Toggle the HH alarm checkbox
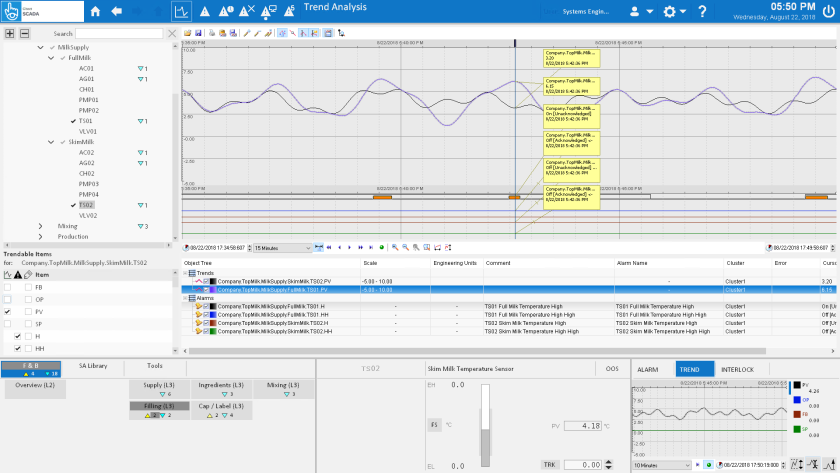The width and height of the screenshot is (840, 473). (x=18, y=348)
